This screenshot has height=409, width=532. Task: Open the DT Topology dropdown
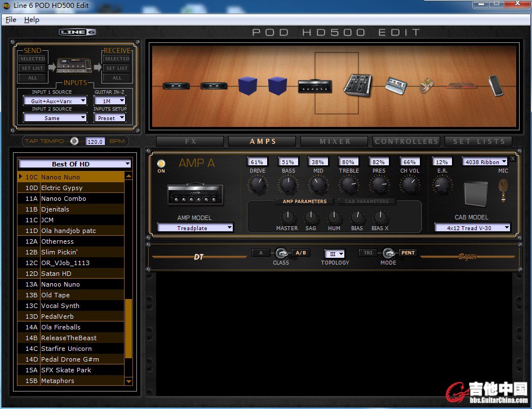(335, 254)
